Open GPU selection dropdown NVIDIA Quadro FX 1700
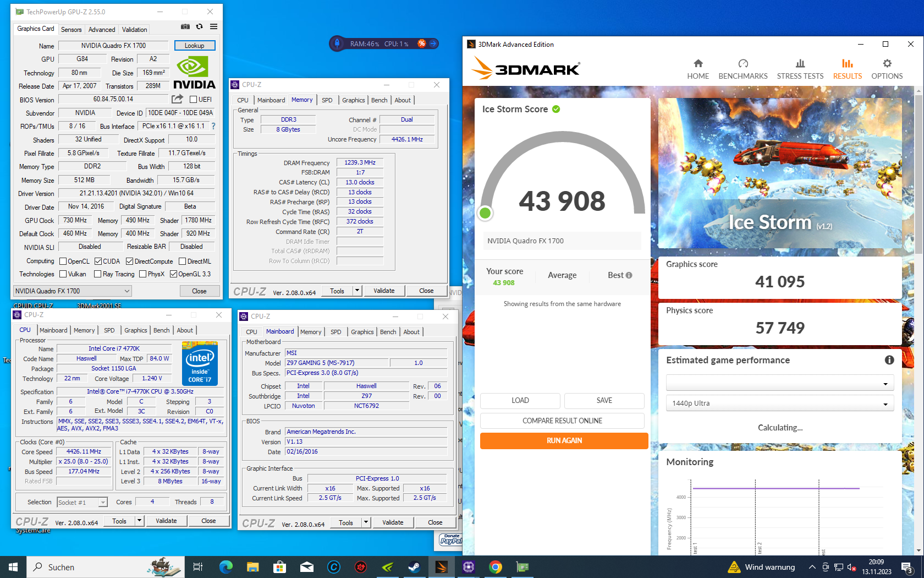The image size is (924, 578). (73, 291)
